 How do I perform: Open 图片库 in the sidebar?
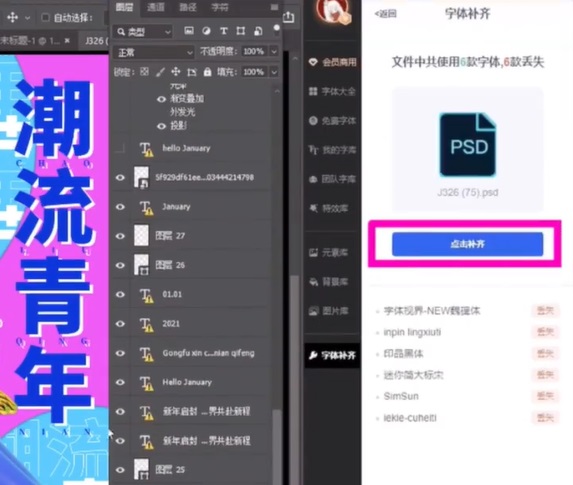[329, 311]
